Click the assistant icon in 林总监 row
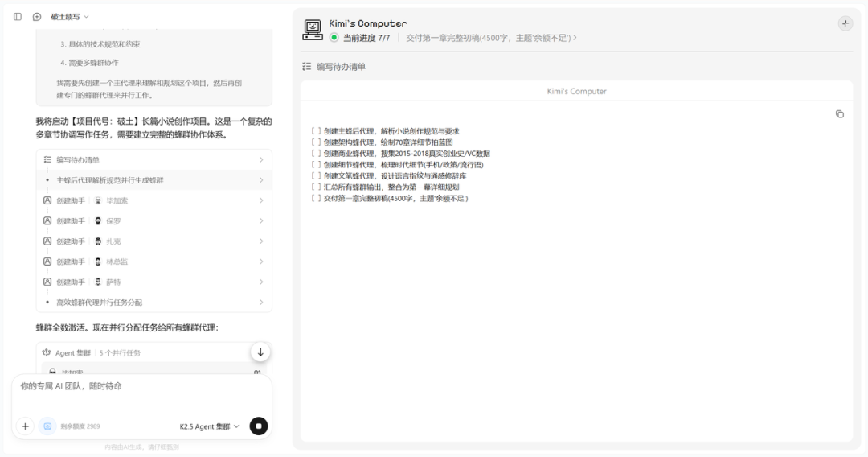868x457 pixels. click(x=47, y=261)
